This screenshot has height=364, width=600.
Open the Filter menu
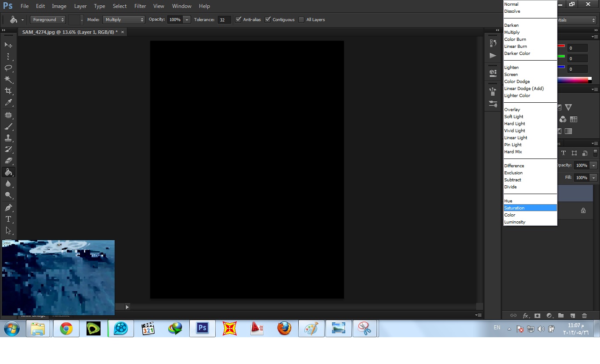click(x=140, y=6)
